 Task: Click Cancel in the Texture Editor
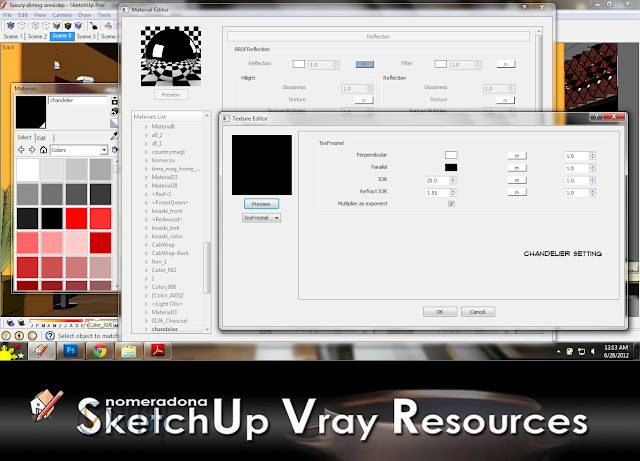coord(478,312)
